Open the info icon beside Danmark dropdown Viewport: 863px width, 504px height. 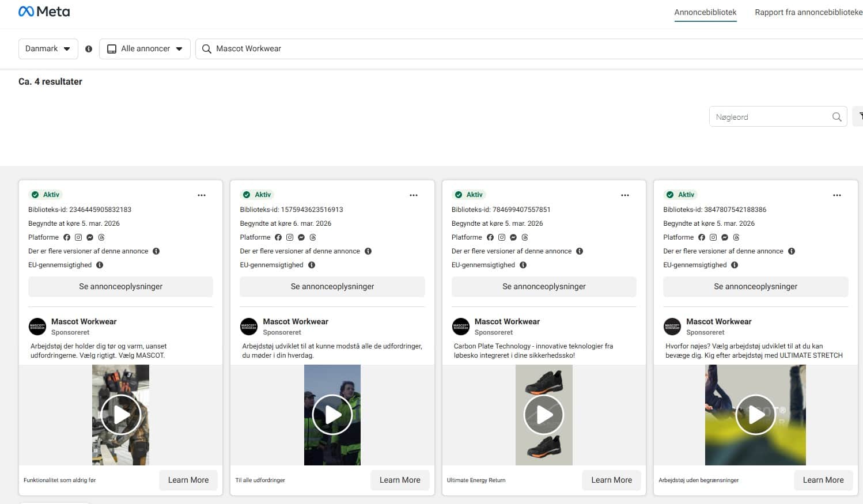[89, 49]
